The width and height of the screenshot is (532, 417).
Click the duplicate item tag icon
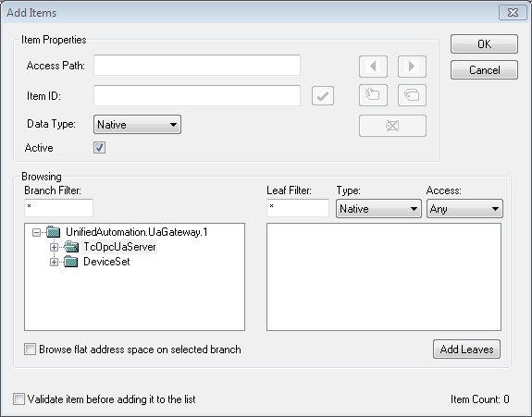pyautogui.click(x=412, y=95)
